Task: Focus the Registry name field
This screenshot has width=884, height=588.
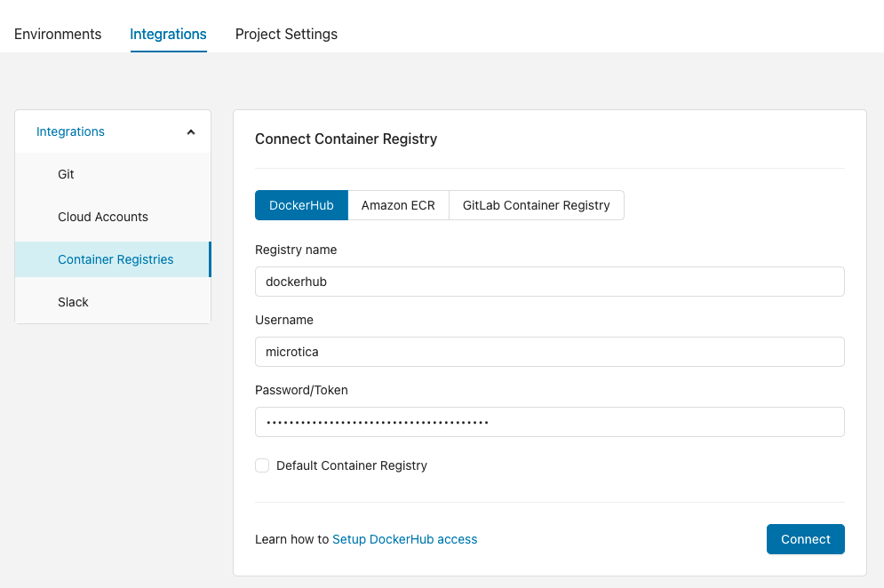Action: (550, 282)
